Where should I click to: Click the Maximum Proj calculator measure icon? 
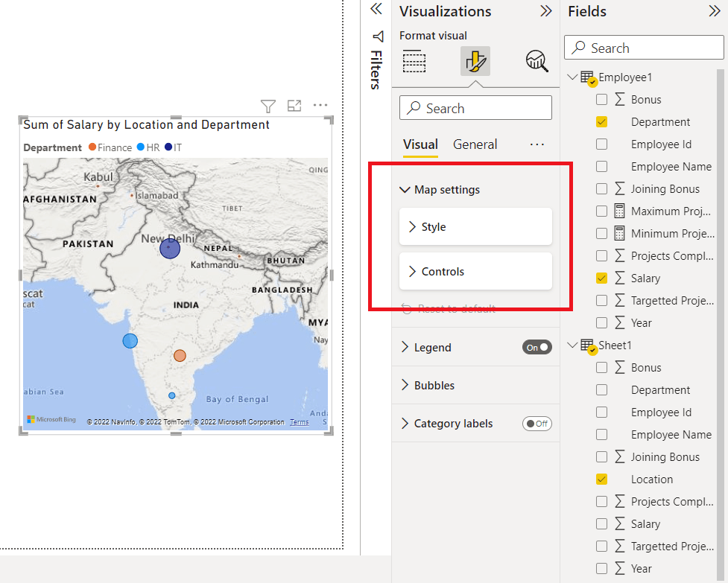tap(619, 211)
